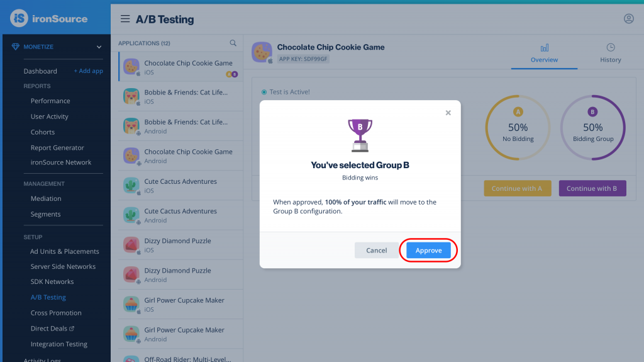Select the Cute Cactus Adventures iOS app icon

tap(131, 186)
